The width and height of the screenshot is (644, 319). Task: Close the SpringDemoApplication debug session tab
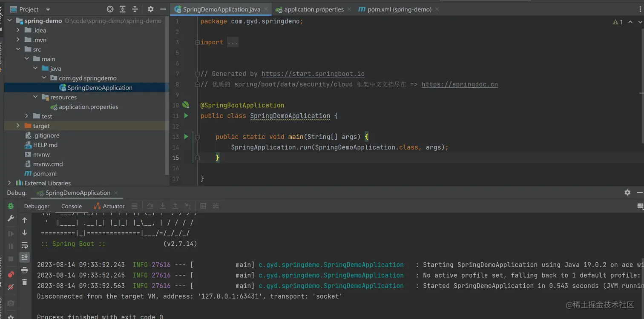[115, 193]
